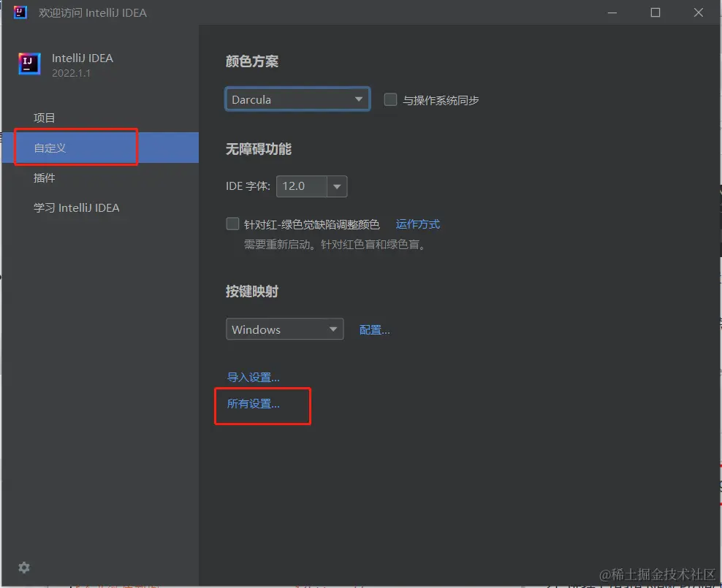Viewport: 722px width, 588px height.
Task: Click the IntelliJ IDEA logo in sidebar
Action: (29, 64)
